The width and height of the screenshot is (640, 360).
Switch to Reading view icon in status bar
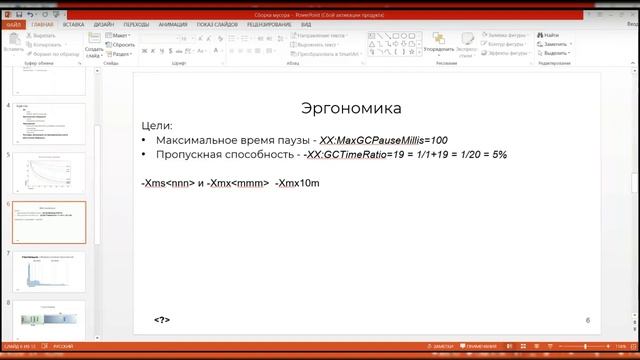pyautogui.click(x=536, y=346)
